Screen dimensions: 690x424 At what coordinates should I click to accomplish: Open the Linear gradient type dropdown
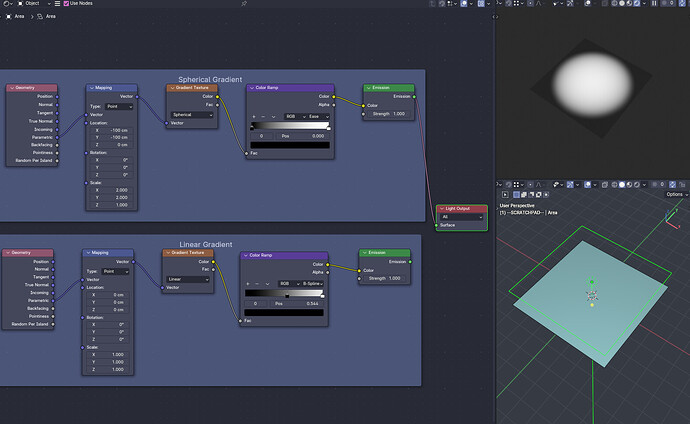point(188,279)
